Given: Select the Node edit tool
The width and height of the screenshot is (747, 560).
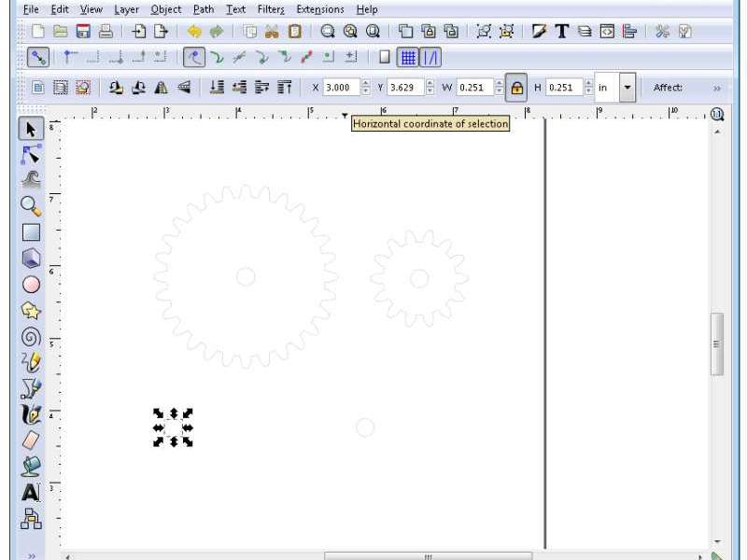Looking at the screenshot, I should coord(31,155).
